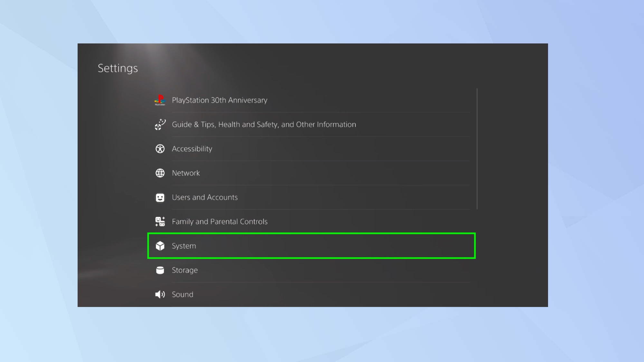This screenshot has height=362, width=644.
Task: Click the Guide & Tips sparkle icon
Action: [160, 125]
